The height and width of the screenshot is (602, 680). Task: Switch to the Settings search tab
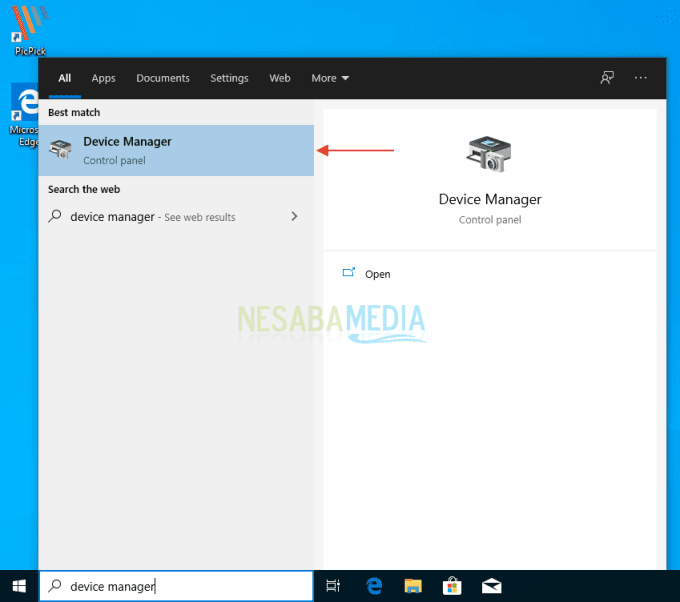click(229, 78)
